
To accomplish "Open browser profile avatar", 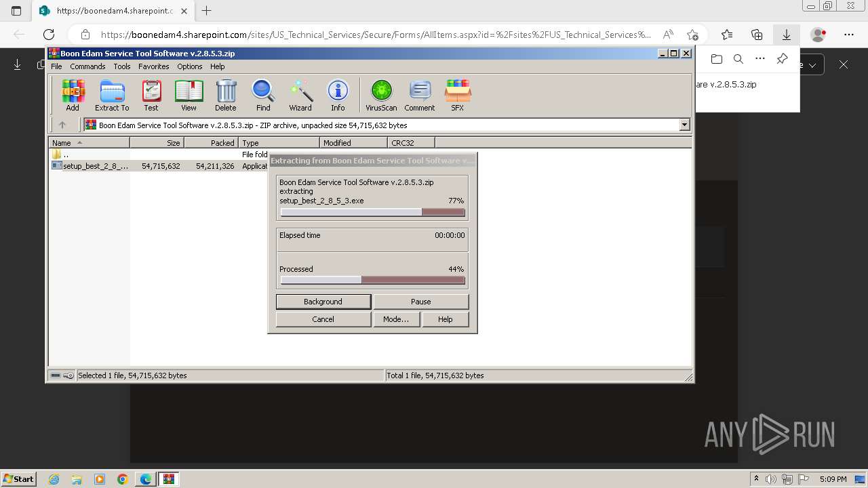I will pyautogui.click(x=818, y=35).
